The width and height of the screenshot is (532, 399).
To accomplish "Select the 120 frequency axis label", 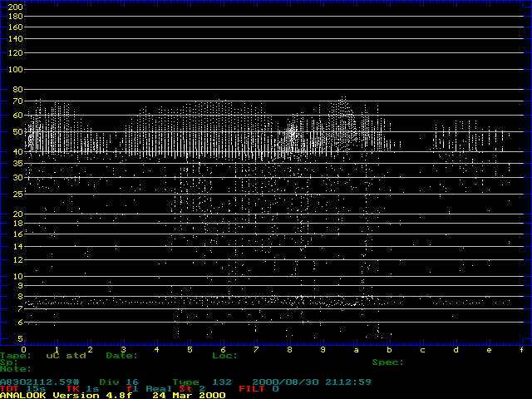I will tap(15, 53).
